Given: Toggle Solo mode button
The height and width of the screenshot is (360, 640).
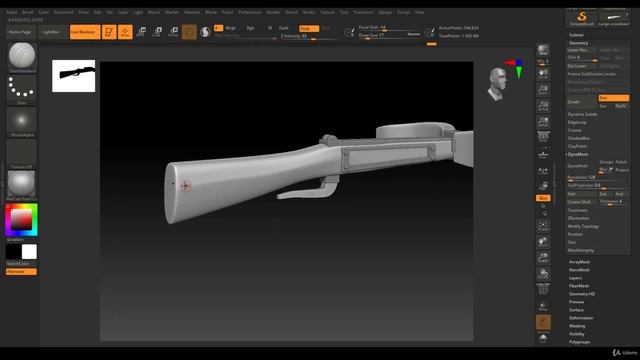Looking at the screenshot, I should click(x=543, y=338).
